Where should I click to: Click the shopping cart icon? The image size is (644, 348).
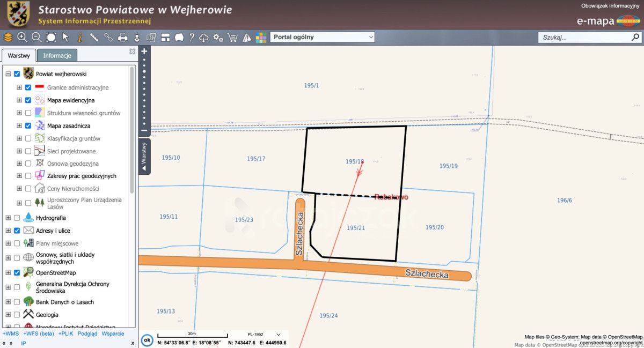(232, 38)
